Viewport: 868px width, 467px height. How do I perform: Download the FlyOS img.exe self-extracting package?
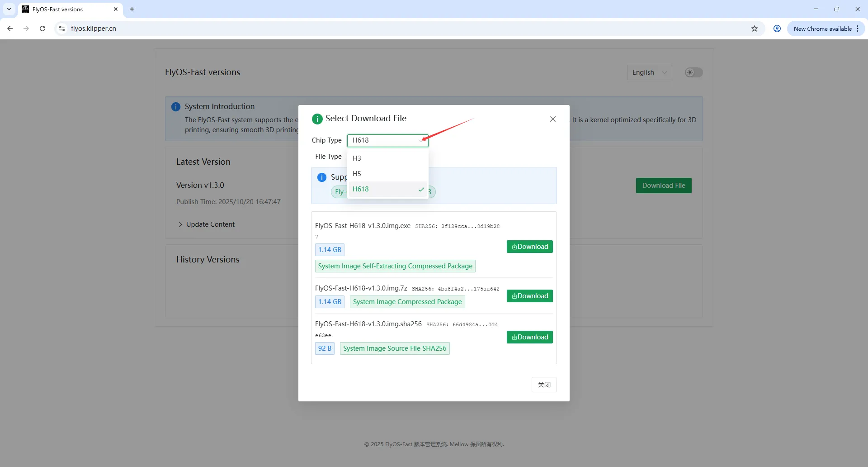coord(529,247)
